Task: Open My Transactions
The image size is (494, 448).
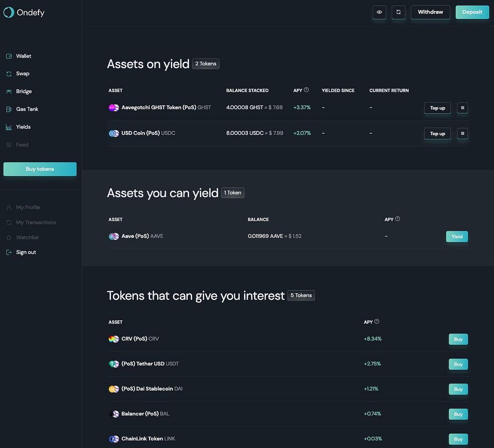Action: [36, 223]
